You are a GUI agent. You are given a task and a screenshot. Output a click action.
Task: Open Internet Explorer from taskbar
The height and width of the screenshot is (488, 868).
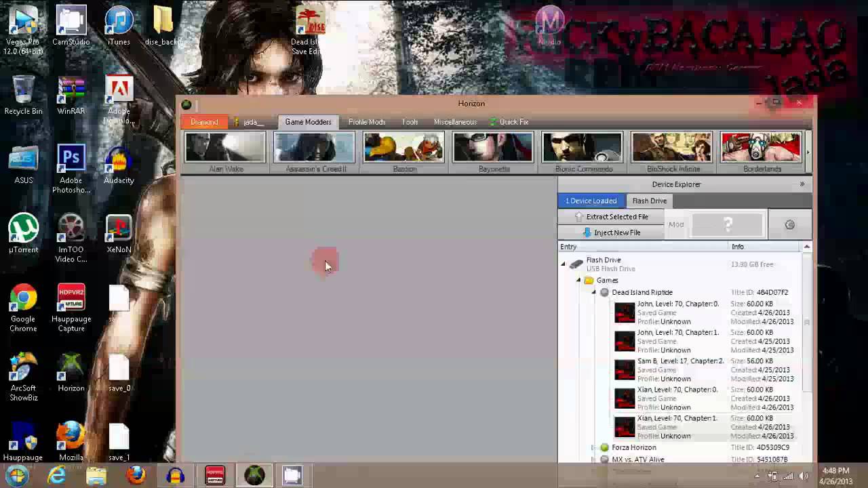(57, 476)
